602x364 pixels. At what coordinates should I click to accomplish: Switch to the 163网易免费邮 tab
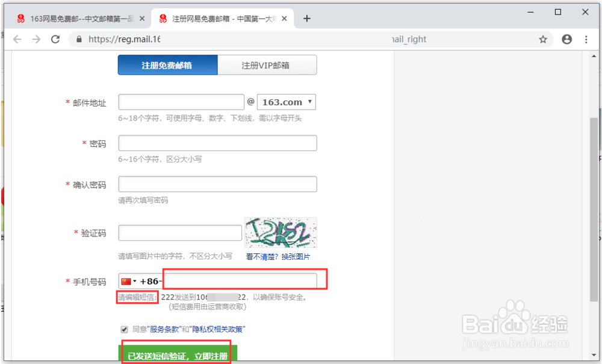[79, 19]
